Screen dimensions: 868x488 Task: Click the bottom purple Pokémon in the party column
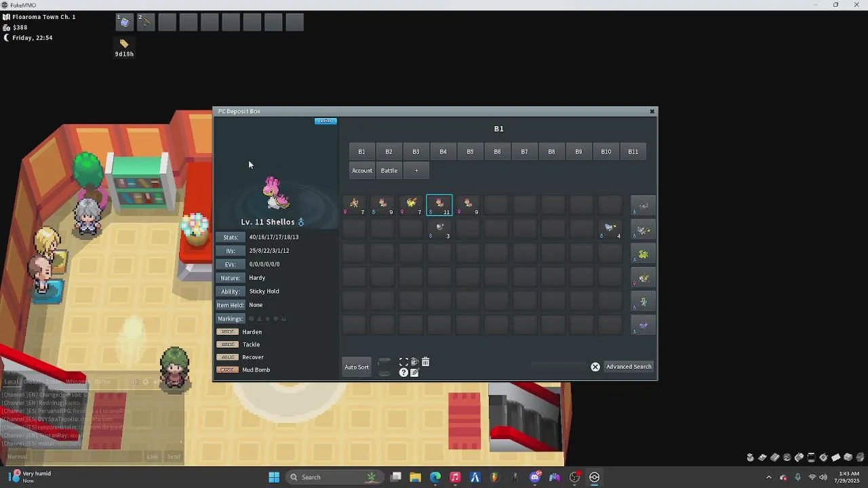tap(643, 325)
